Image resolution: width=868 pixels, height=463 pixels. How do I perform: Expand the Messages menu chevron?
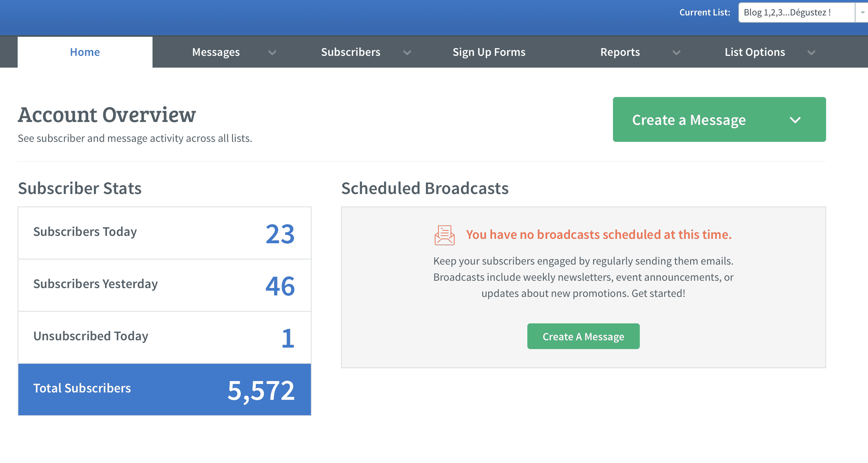point(272,53)
